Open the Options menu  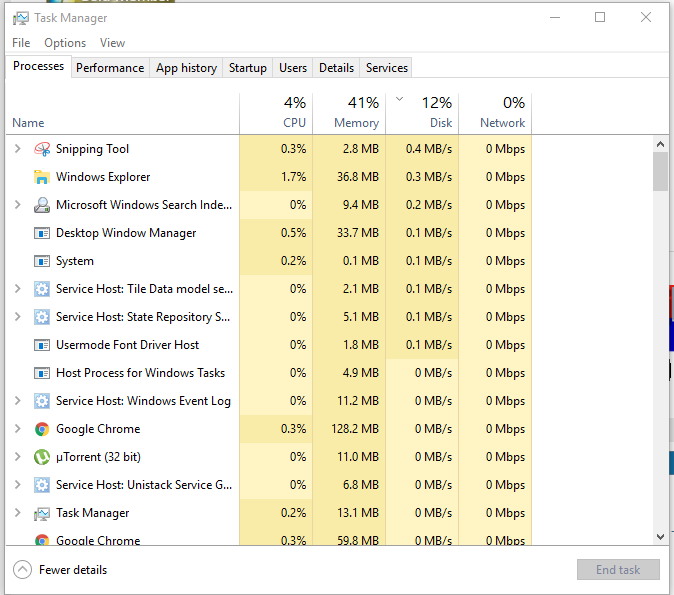(x=65, y=43)
